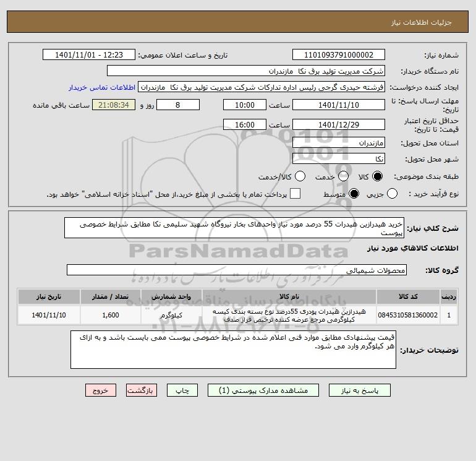Screen dimensions: 476x461
Task: Click the request creator field فرشته حیدری گرجی
Action: [261, 87]
